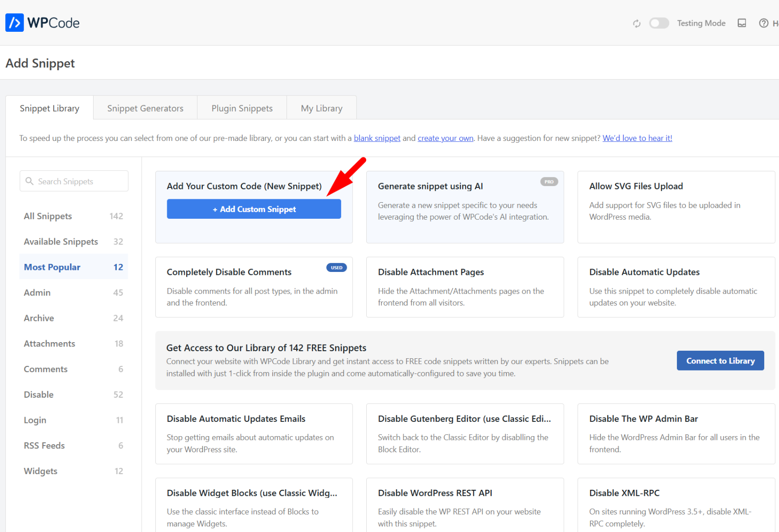Open Allow SVG Files Upload snippet
779x532 pixels.
[x=676, y=207]
